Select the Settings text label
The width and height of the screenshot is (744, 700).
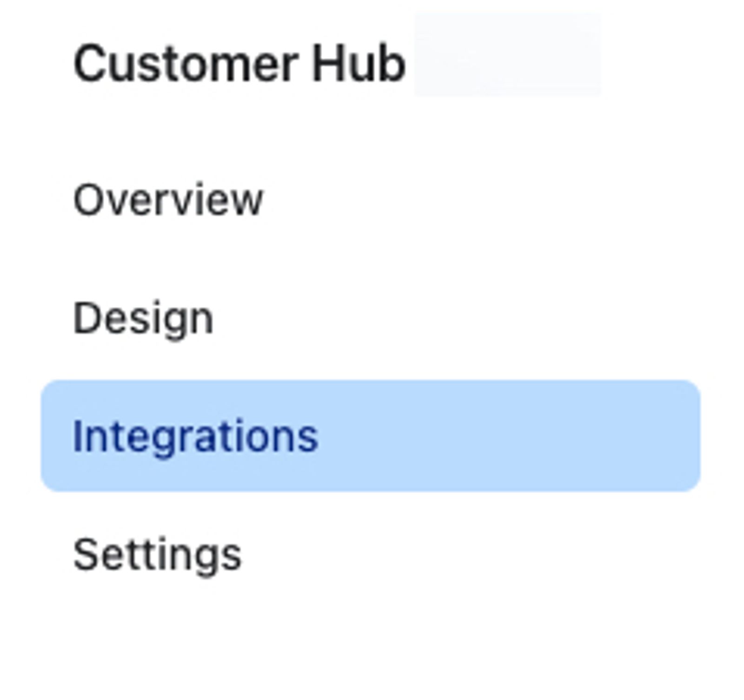[157, 555]
